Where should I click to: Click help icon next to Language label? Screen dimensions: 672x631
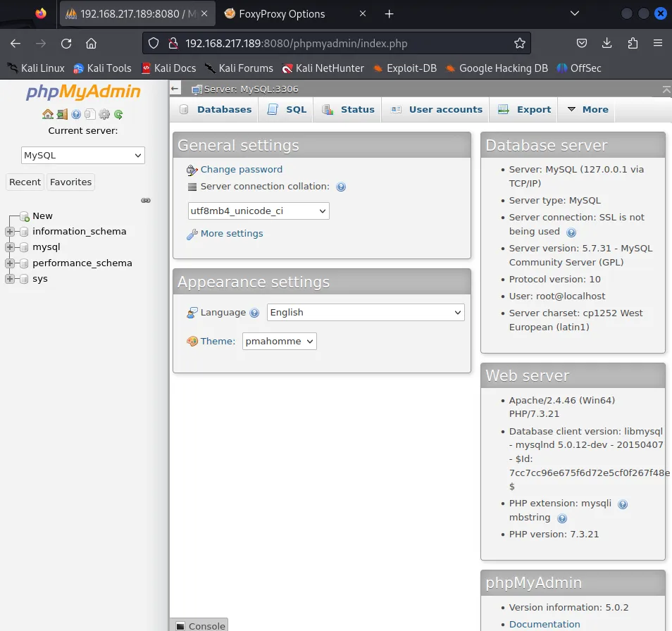point(254,313)
